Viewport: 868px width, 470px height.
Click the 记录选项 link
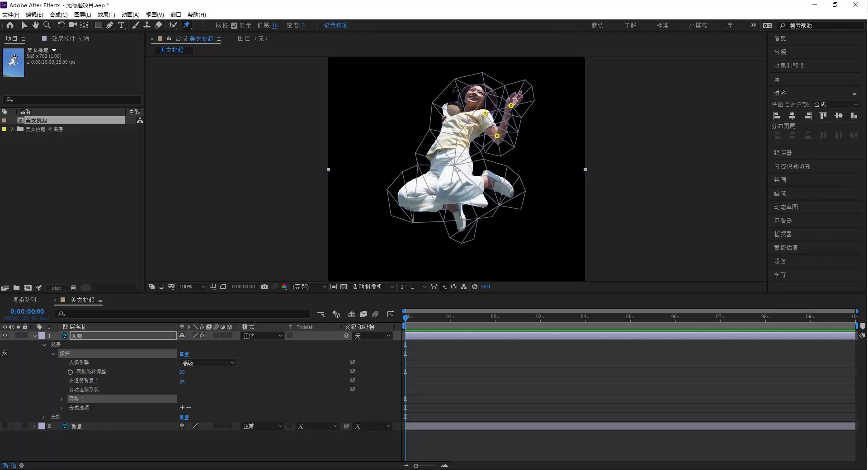coord(335,25)
